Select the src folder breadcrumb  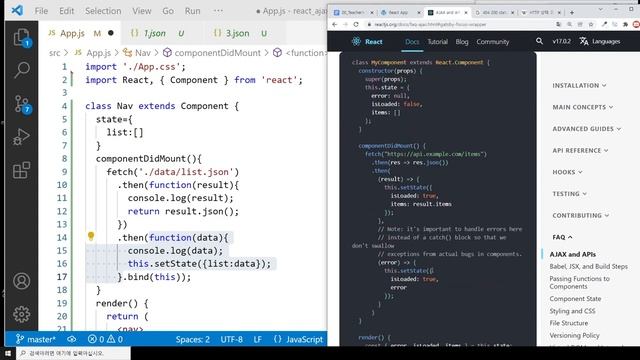coord(54,53)
